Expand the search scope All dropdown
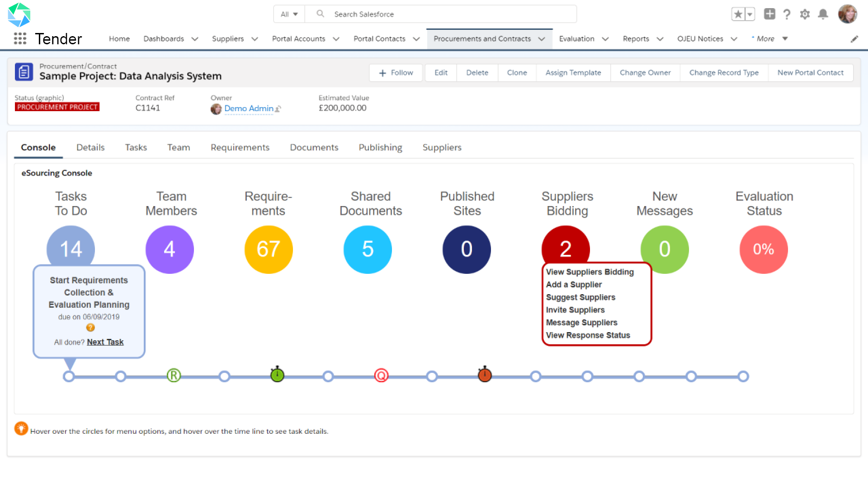This screenshot has height=488, width=868. pos(289,14)
